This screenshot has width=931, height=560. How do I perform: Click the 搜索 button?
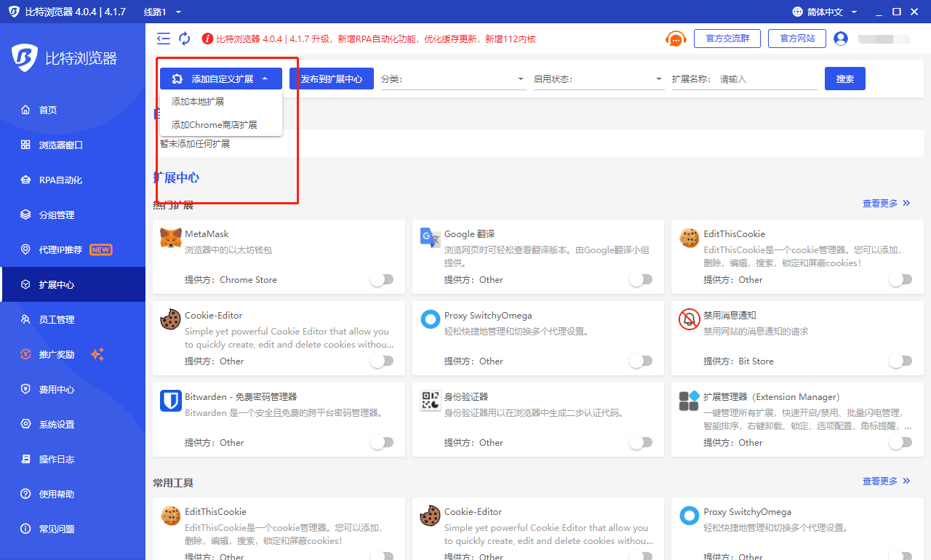tap(844, 78)
